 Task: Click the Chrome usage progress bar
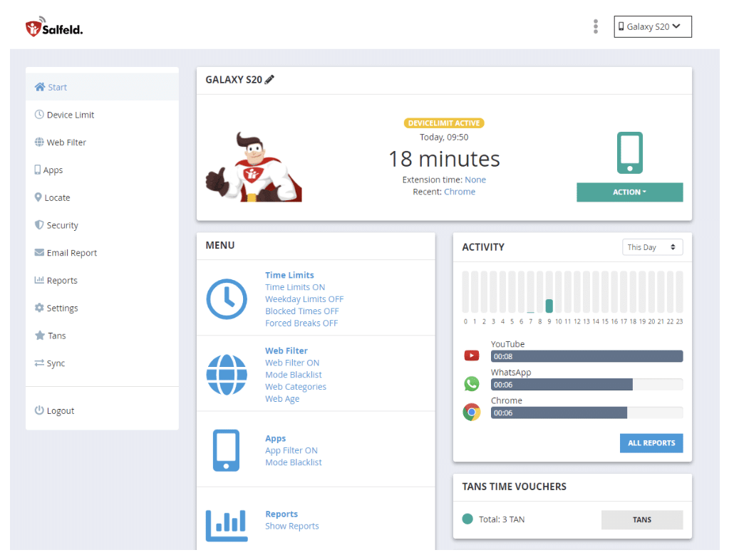pyautogui.click(x=586, y=413)
